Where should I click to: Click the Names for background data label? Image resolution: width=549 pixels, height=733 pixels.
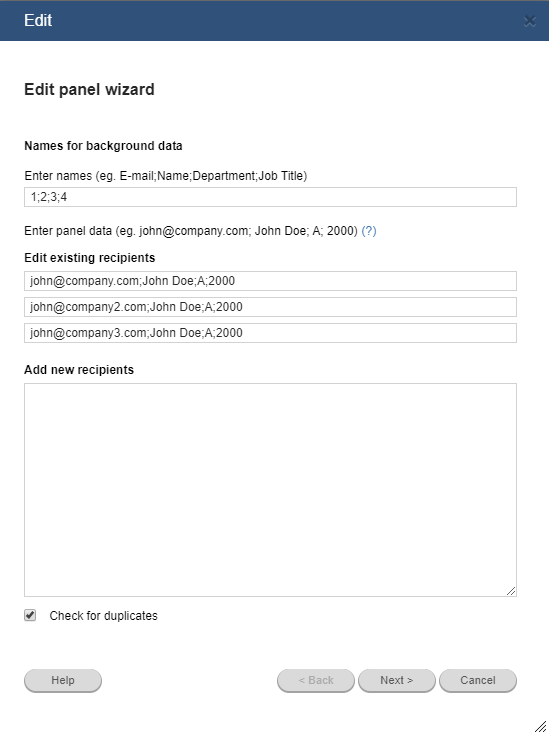click(x=103, y=146)
